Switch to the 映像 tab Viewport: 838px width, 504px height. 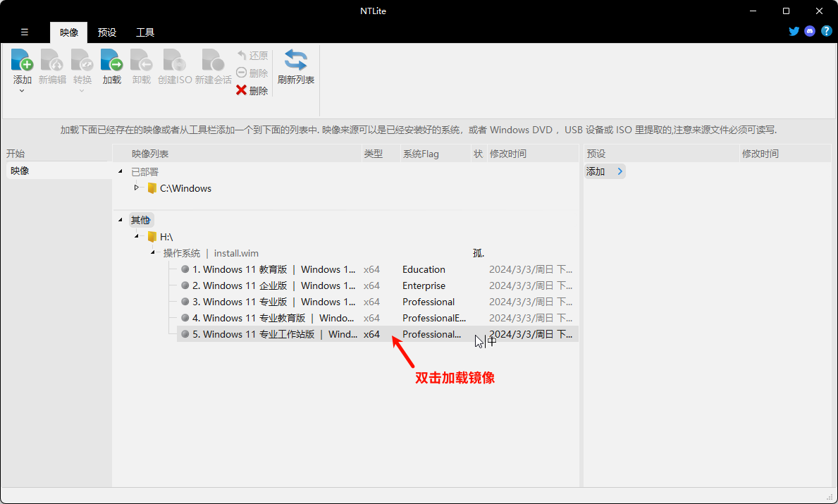tap(69, 32)
